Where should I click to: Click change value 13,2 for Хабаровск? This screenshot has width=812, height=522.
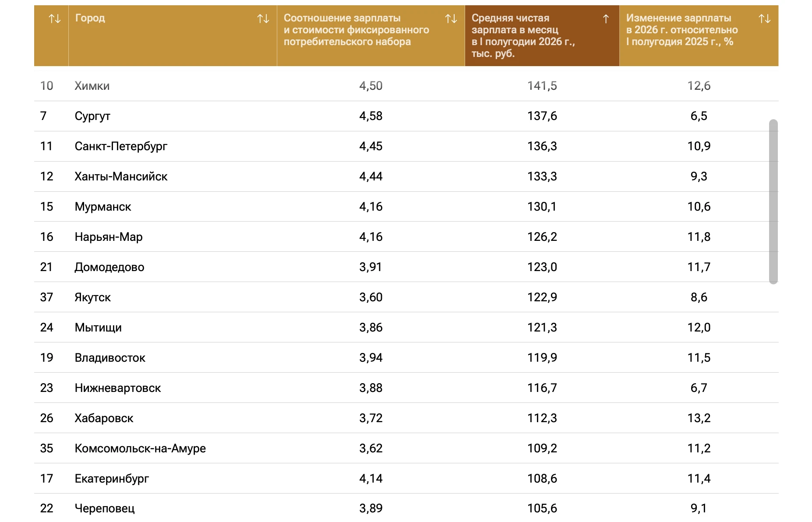click(699, 418)
